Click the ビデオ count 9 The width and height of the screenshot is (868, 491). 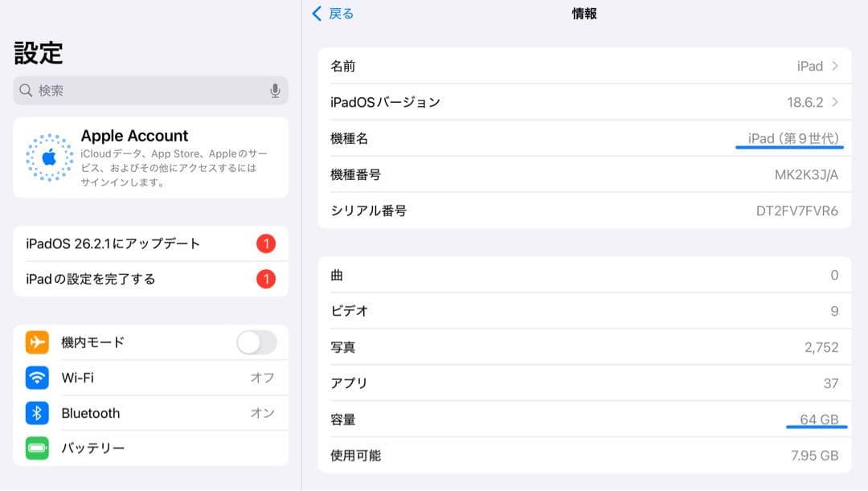(x=834, y=311)
